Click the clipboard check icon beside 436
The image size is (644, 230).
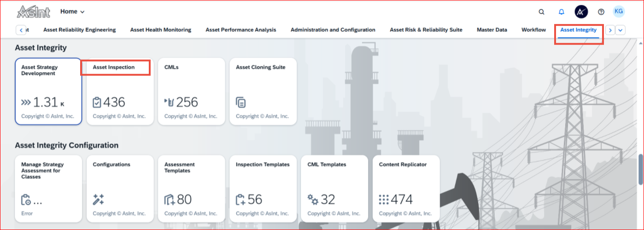[97, 102]
